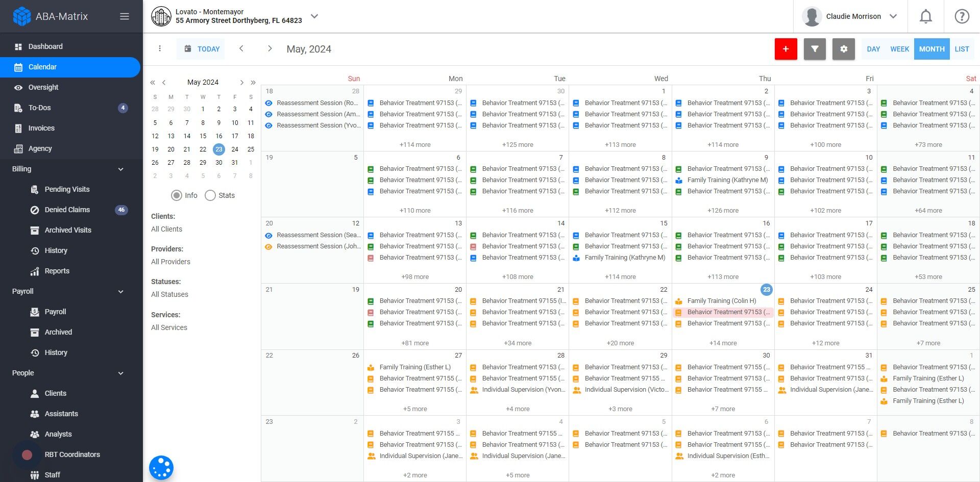980x482 pixels.
Task: Open the All Providers filter
Action: click(170, 262)
